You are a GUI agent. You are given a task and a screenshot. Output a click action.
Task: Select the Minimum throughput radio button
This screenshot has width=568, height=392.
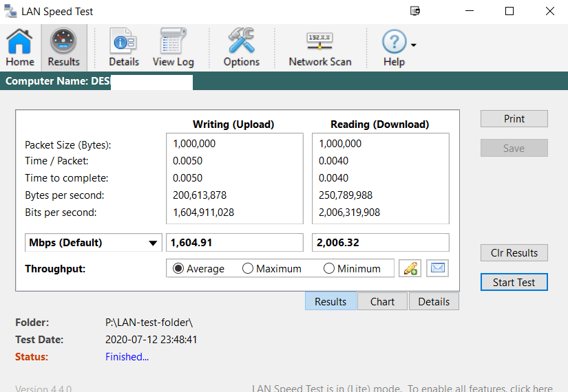(329, 269)
